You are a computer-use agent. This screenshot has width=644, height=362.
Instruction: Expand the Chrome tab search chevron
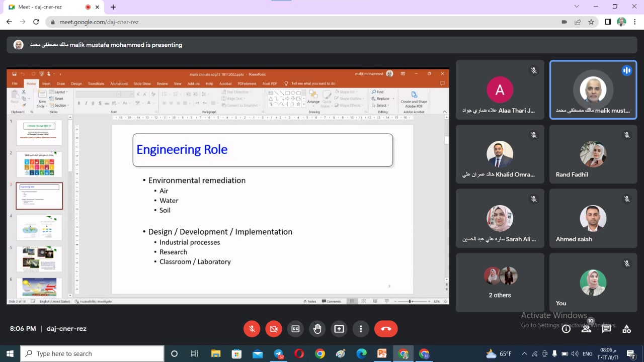point(577,7)
